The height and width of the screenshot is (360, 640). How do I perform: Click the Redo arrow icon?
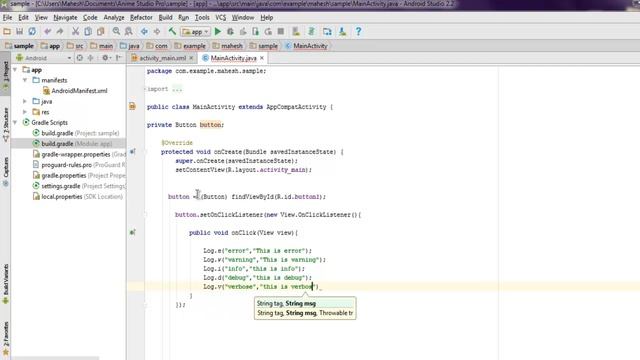point(60,31)
